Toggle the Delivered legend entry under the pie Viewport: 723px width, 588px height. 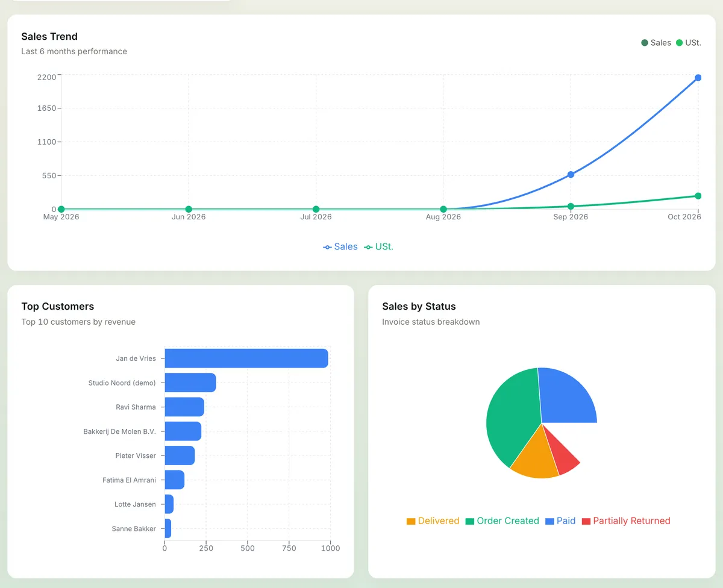(x=433, y=521)
